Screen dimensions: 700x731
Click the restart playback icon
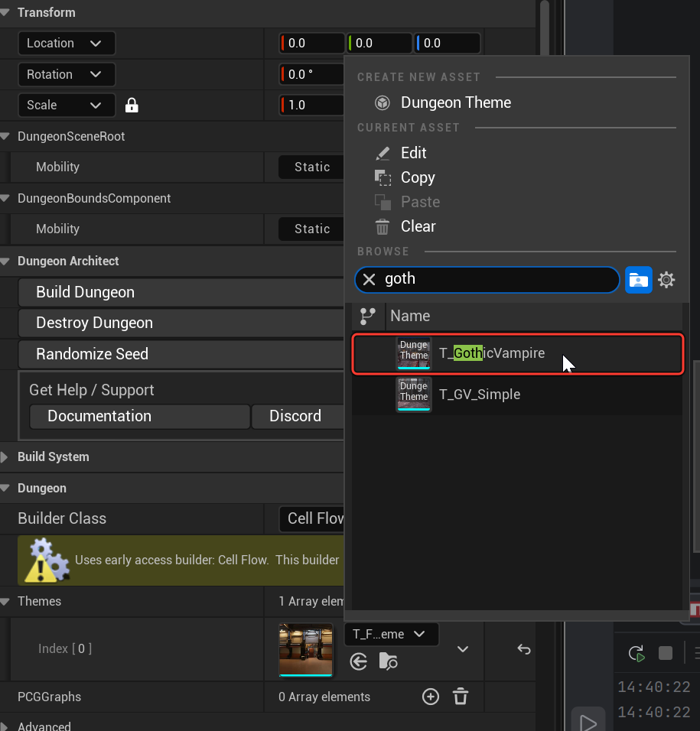637,654
